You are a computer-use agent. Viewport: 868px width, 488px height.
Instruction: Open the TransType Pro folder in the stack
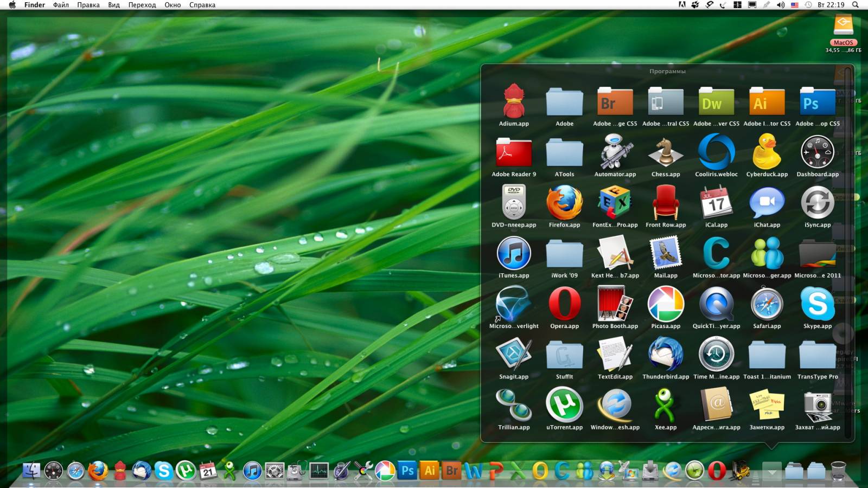818,355
